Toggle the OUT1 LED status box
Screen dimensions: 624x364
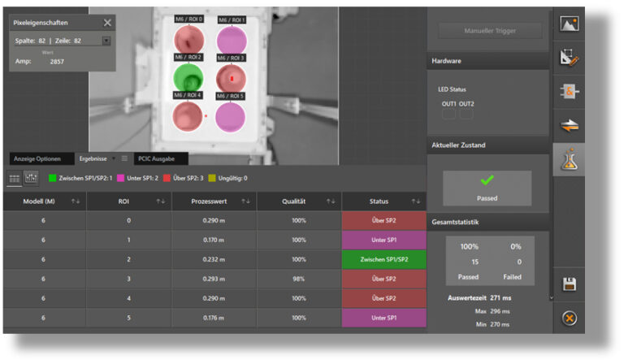[x=448, y=115]
